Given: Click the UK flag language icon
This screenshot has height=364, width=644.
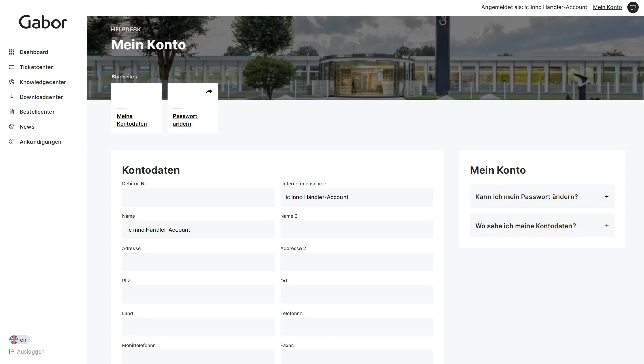Looking at the screenshot, I should point(14,340).
